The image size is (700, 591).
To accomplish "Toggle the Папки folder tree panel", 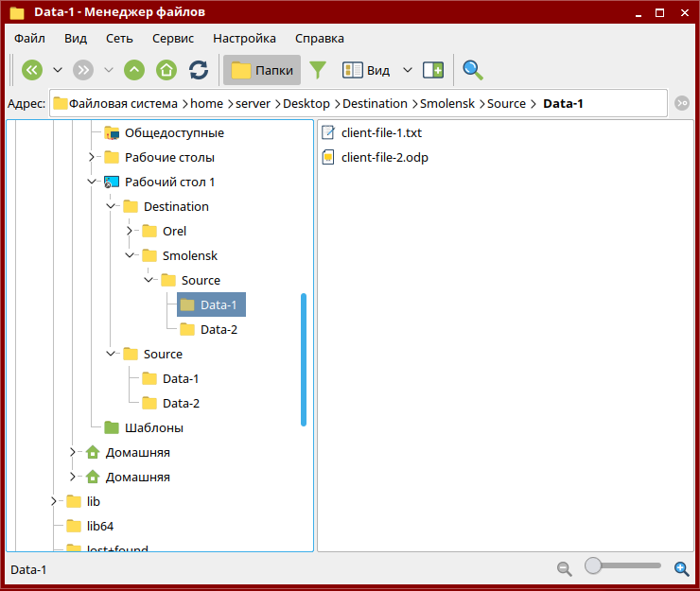I will (x=262, y=70).
